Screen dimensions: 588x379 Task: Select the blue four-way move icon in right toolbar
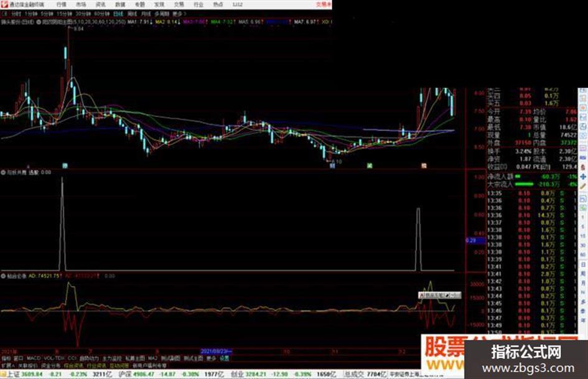583,176
